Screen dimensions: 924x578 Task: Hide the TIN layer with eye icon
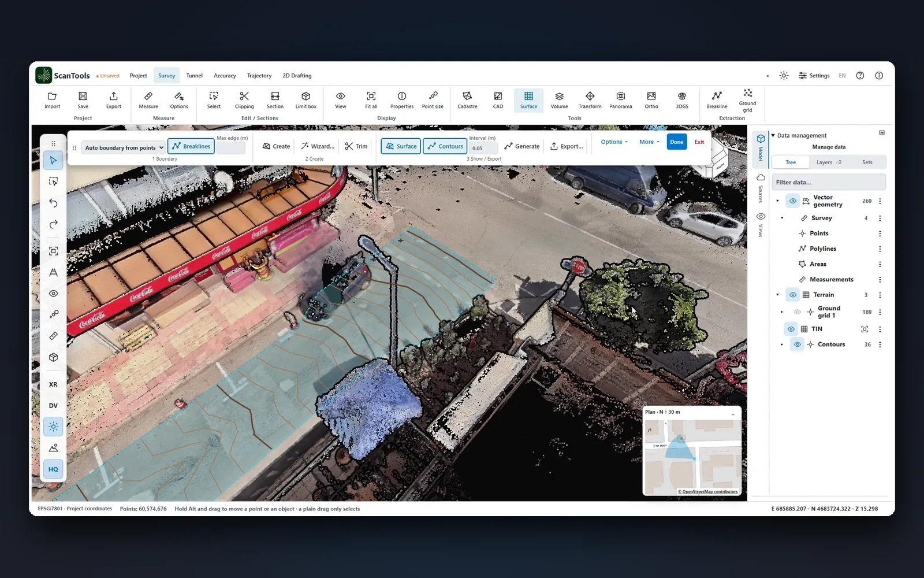pyautogui.click(x=791, y=329)
